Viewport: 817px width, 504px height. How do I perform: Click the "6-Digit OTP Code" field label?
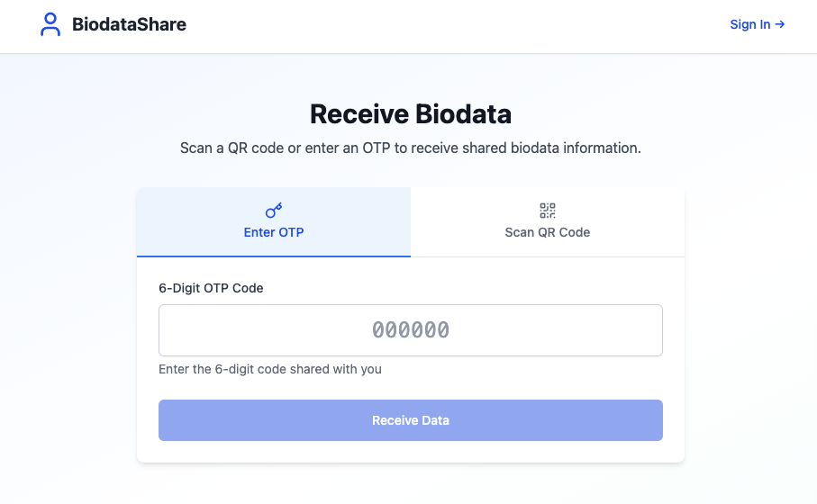[x=211, y=288]
